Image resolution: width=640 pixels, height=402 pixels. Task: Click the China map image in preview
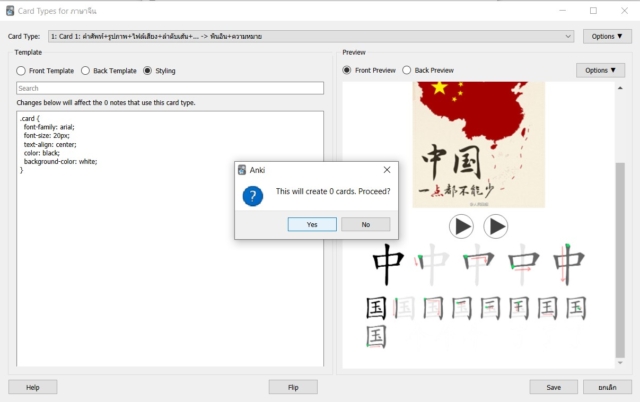coord(478,144)
